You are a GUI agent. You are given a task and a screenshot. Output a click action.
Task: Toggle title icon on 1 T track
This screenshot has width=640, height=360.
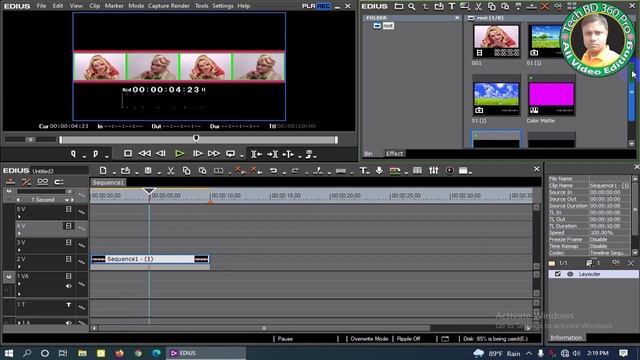point(69,305)
